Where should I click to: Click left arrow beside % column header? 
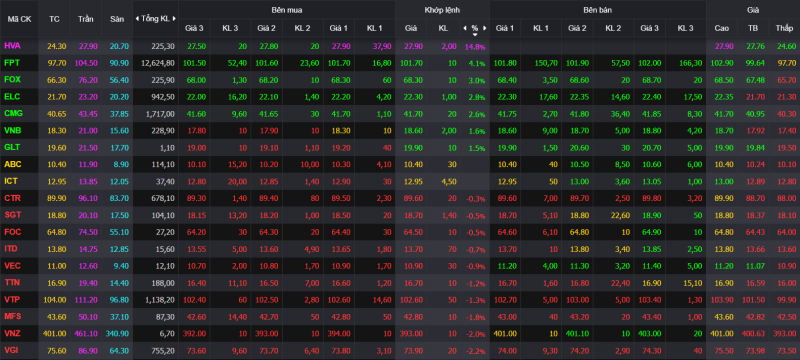click(465, 28)
